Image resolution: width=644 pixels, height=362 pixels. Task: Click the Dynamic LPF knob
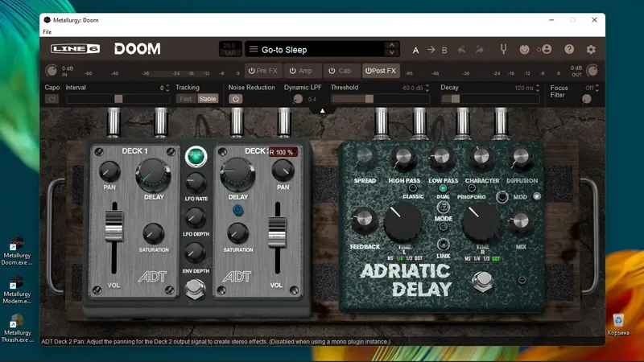298,99
